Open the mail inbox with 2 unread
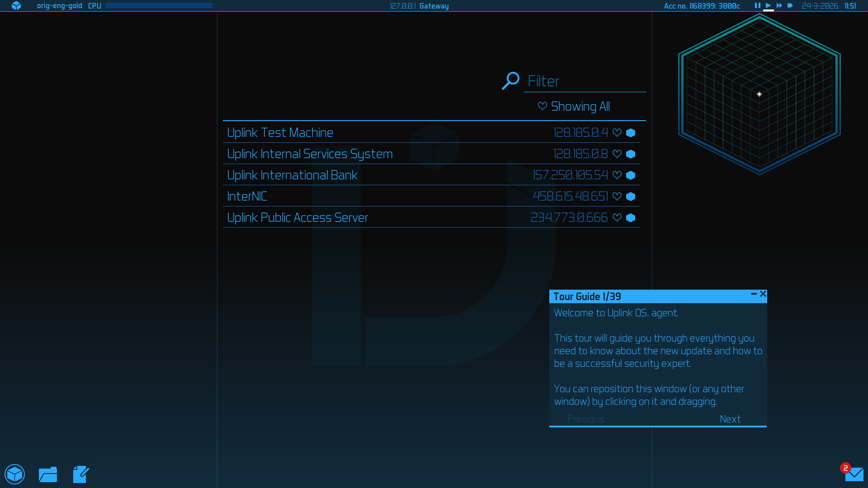Image resolution: width=868 pixels, height=488 pixels. tap(854, 474)
